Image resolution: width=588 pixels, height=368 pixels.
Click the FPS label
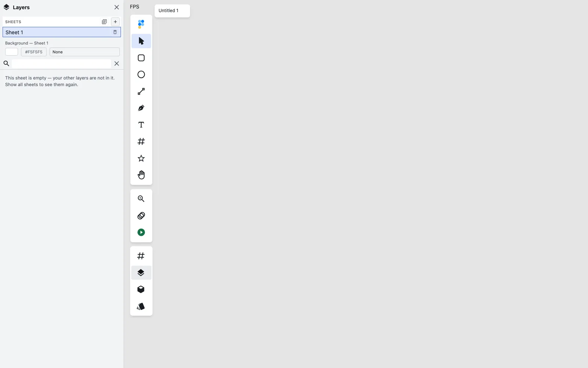click(135, 7)
